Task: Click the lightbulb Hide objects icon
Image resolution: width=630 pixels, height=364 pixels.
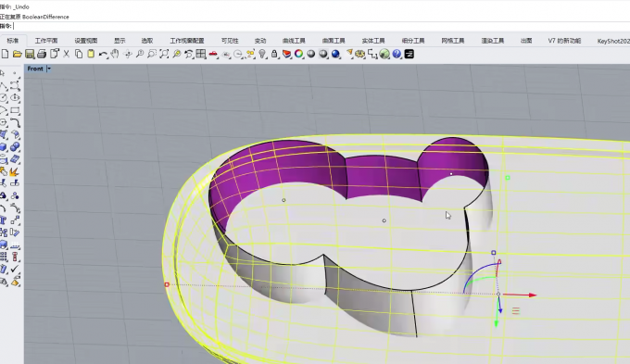Action: tap(262, 54)
